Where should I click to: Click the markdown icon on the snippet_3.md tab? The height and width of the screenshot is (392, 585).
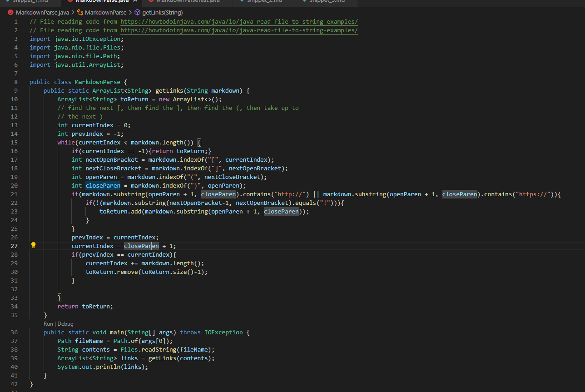point(303,1)
